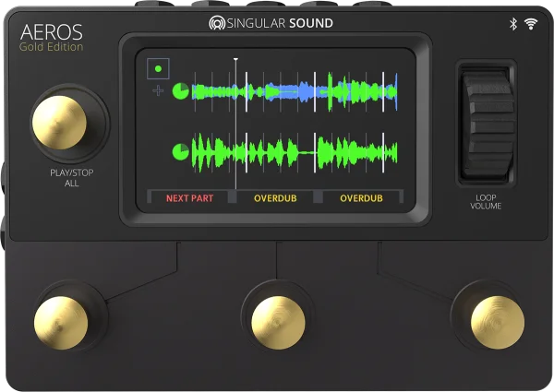Tap the upper track's pie progress icon

click(181, 91)
